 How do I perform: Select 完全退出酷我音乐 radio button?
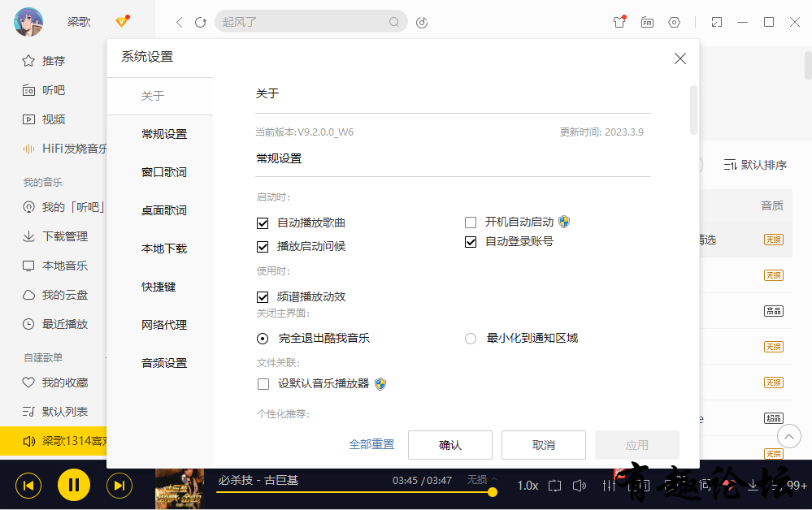click(263, 339)
